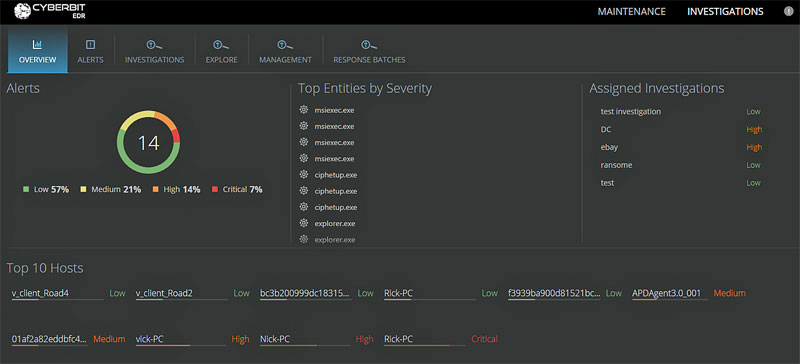Click the 'Assigned Investigations' heading
Screen dimensions: 800x364
click(x=657, y=88)
